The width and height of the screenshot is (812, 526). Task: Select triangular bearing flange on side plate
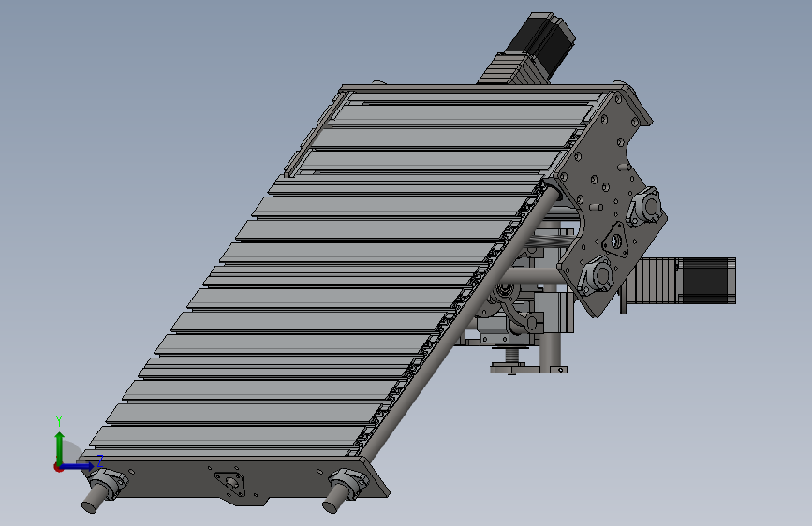tap(615, 241)
